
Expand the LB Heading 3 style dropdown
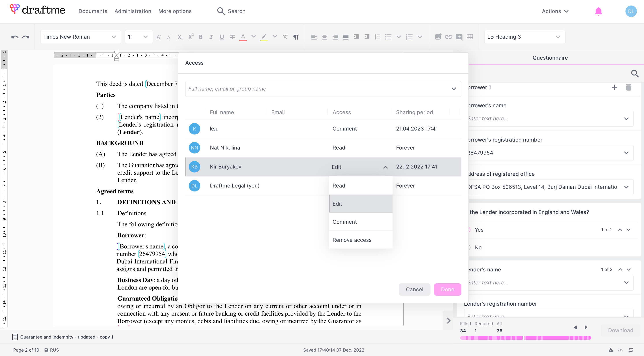[524, 37]
